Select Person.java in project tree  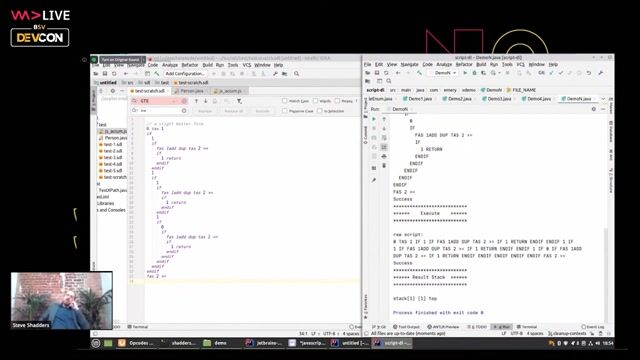(x=113, y=138)
